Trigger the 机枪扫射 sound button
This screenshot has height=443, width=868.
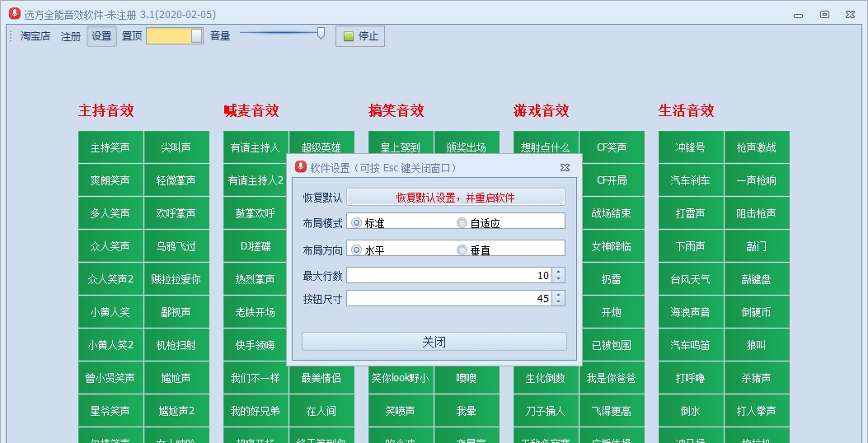(176, 344)
